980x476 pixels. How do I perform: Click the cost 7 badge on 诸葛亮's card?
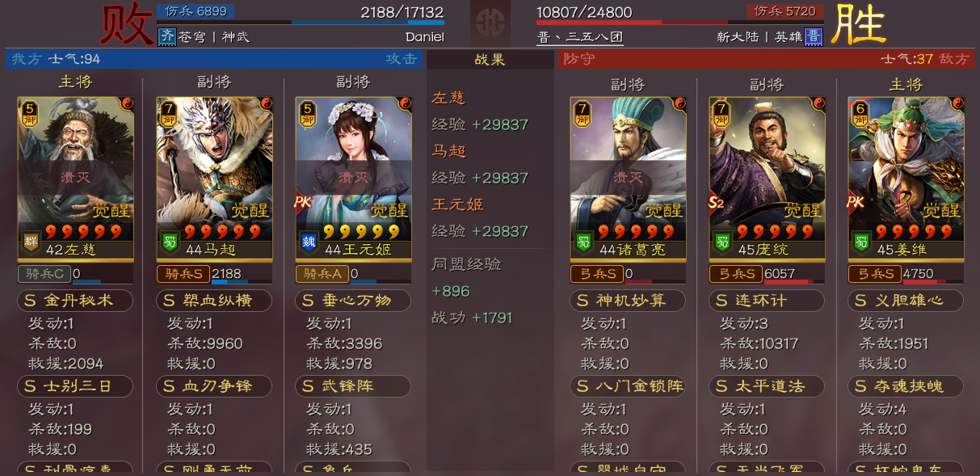(x=583, y=113)
